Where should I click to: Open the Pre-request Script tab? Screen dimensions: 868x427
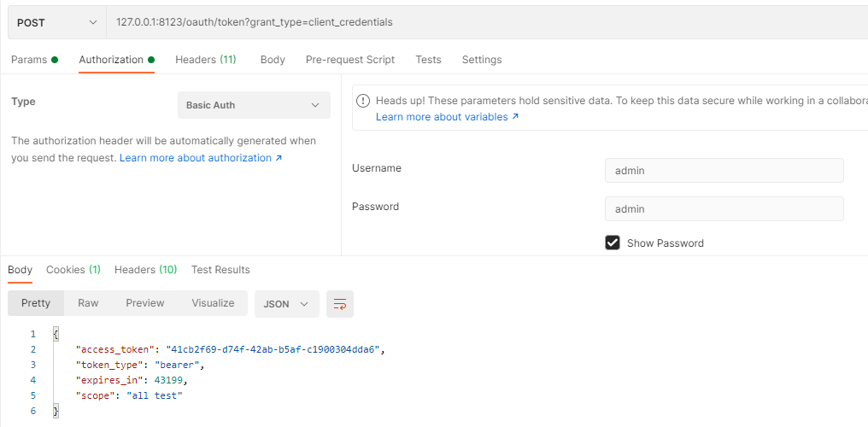[x=350, y=60]
